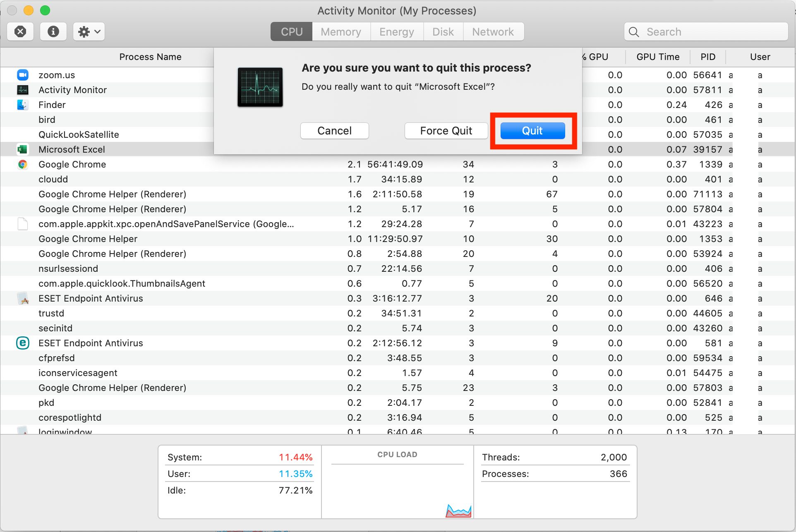Click the green ESET Endpoint Antivirus icon
The width and height of the screenshot is (796, 532).
click(22, 343)
